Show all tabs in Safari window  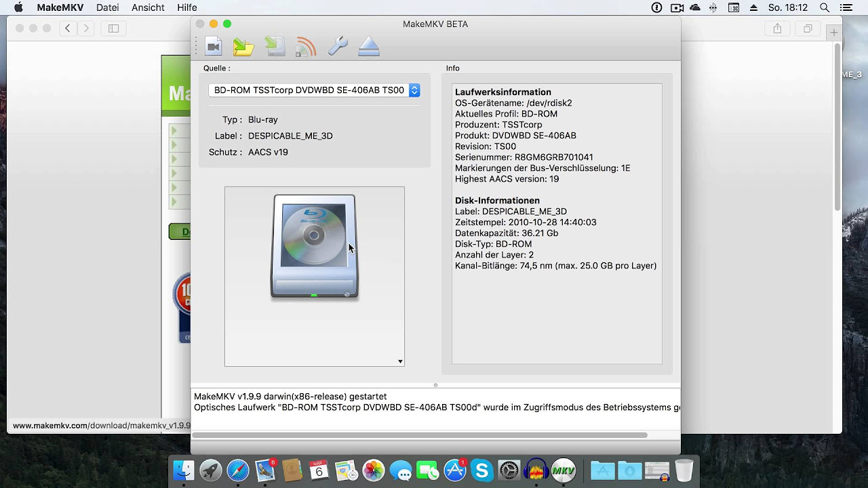(x=808, y=28)
